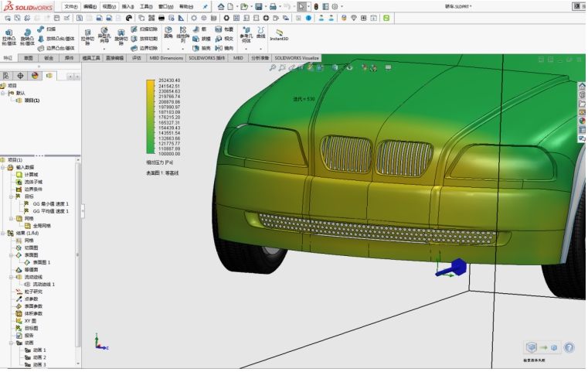Viewport: 588px width, 372px height.
Task: Open the 工具 (Tools) menu
Action: (x=145, y=6)
